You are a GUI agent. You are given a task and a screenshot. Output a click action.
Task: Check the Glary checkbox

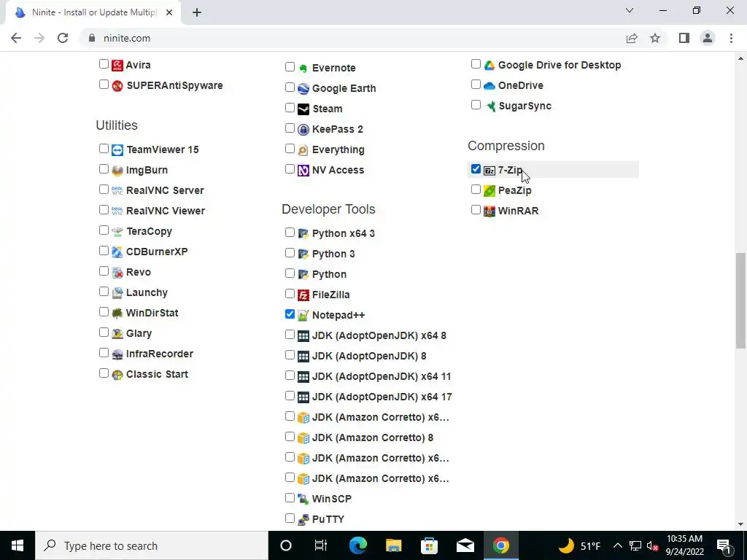coord(104,332)
